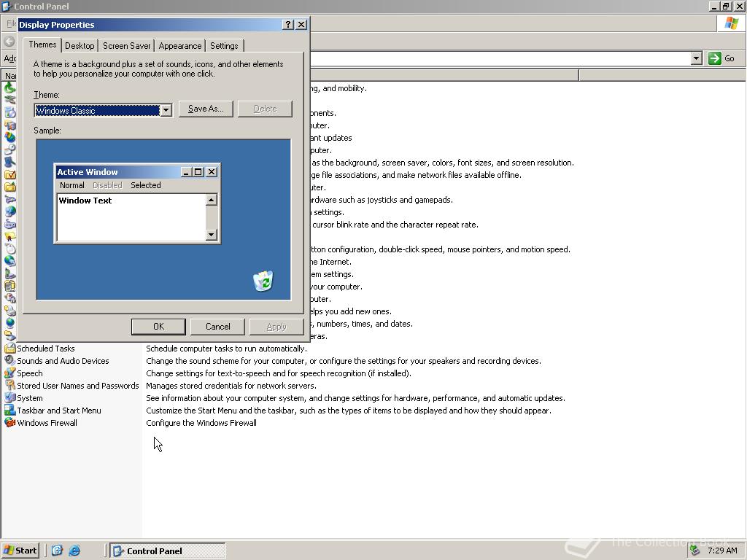The image size is (747, 560).
Task: Click the Back arrow in Control Panel toolbar
Action: (9, 41)
